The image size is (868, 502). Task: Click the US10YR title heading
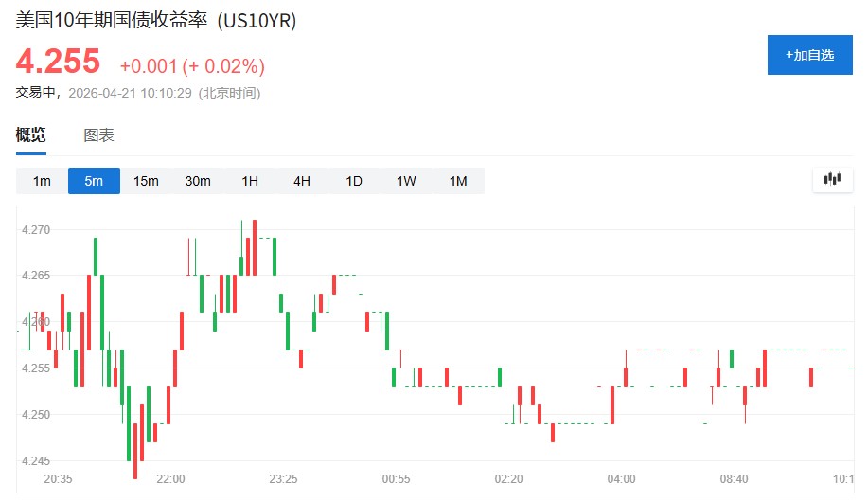156,21
